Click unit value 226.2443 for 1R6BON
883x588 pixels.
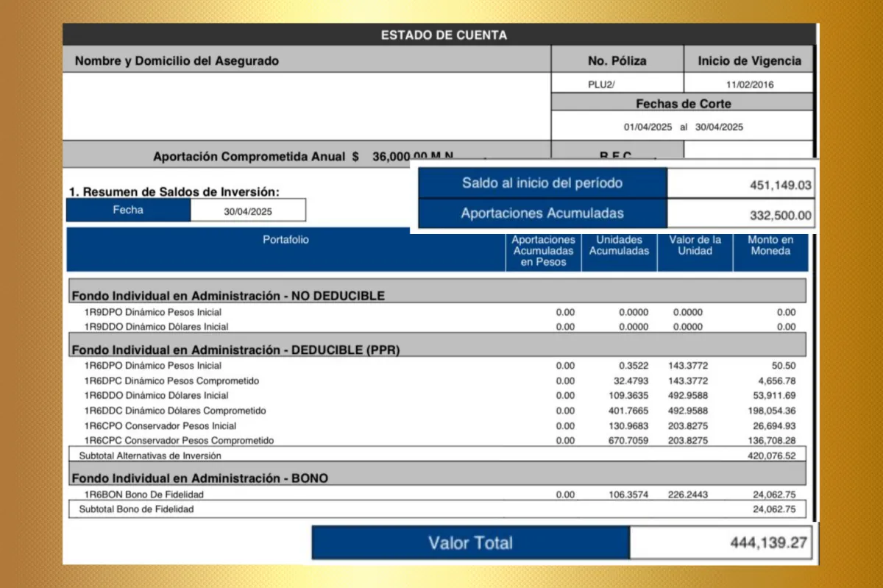[x=688, y=495]
